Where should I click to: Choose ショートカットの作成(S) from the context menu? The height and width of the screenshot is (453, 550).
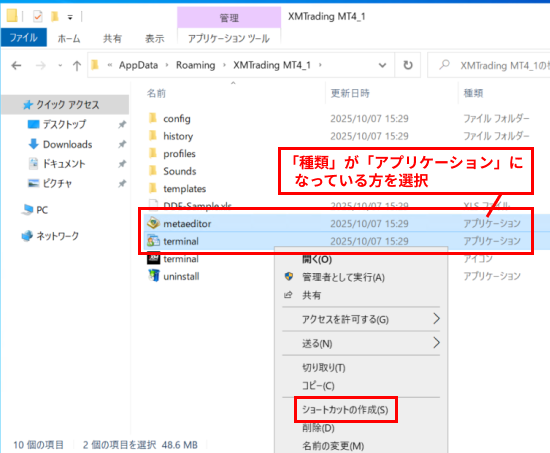coord(345,409)
